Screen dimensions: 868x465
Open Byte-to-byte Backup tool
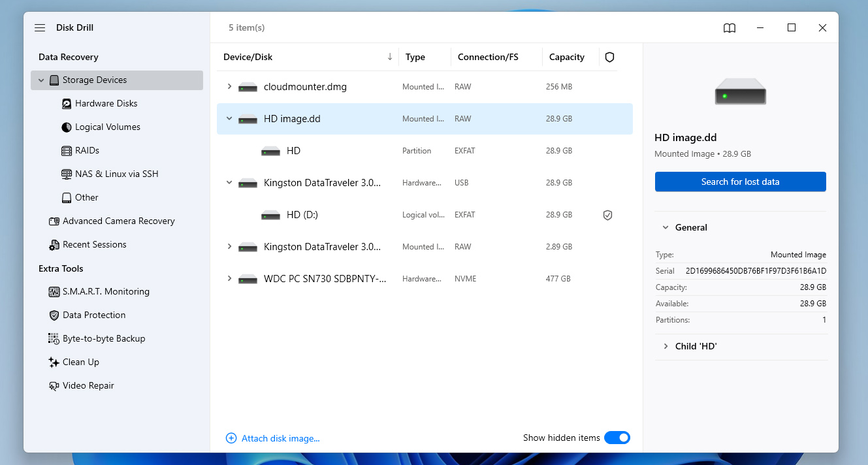(x=104, y=339)
